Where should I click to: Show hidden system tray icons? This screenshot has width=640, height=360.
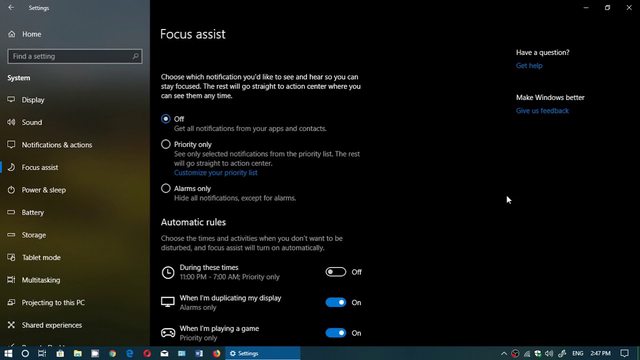click(x=504, y=353)
